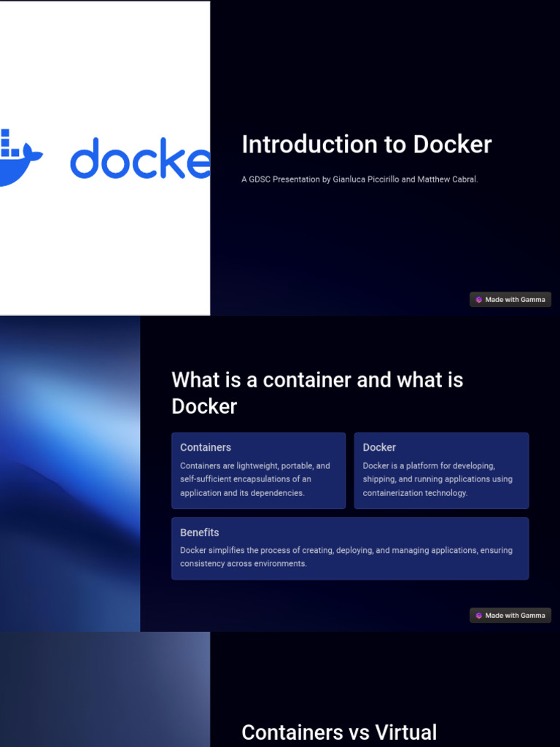Select the 'Introduction to Docker' title
560x747 pixels.
[x=367, y=144]
